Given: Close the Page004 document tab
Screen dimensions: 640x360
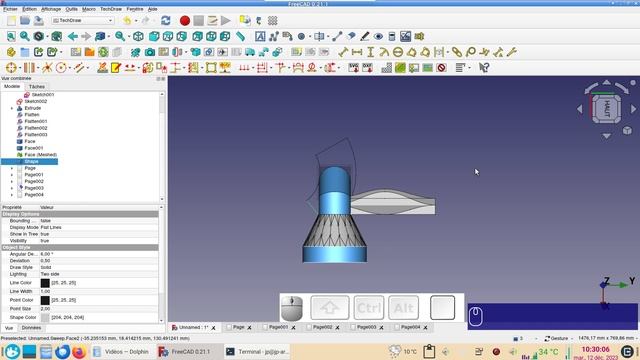Looking at the screenshot, I should pos(425,327).
